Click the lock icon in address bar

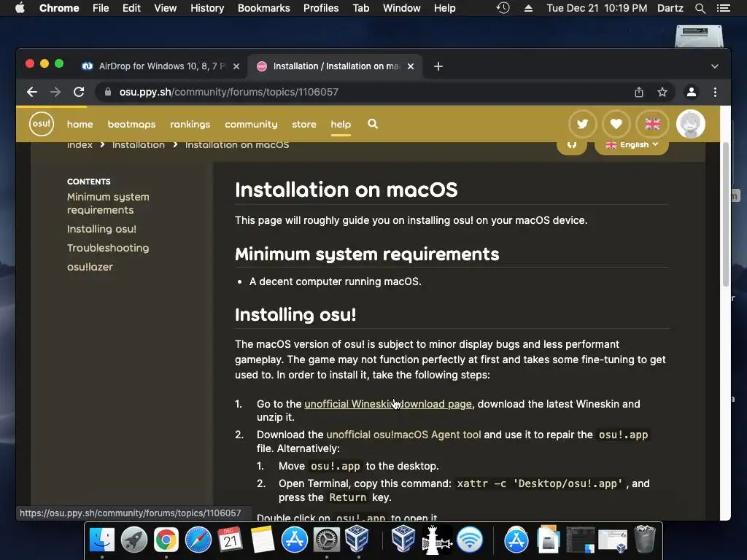point(108,92)
